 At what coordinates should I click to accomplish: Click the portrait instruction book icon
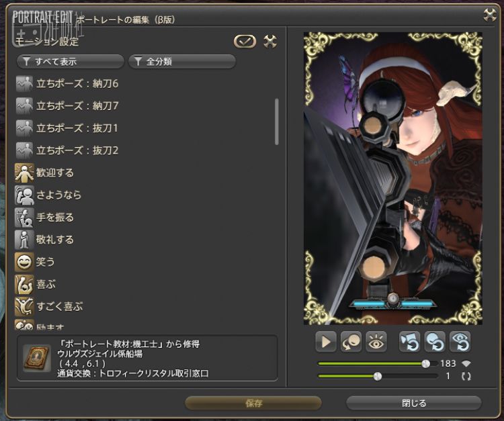coord(37,359)
